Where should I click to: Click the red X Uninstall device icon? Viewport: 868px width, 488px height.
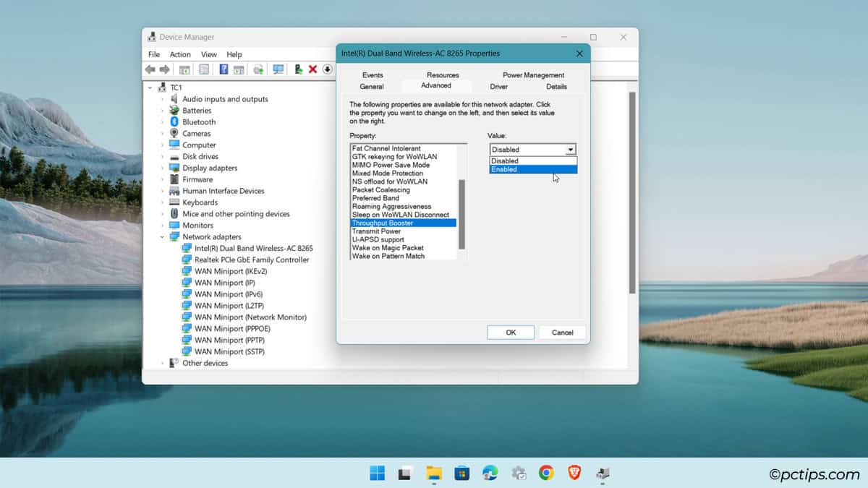312,69
